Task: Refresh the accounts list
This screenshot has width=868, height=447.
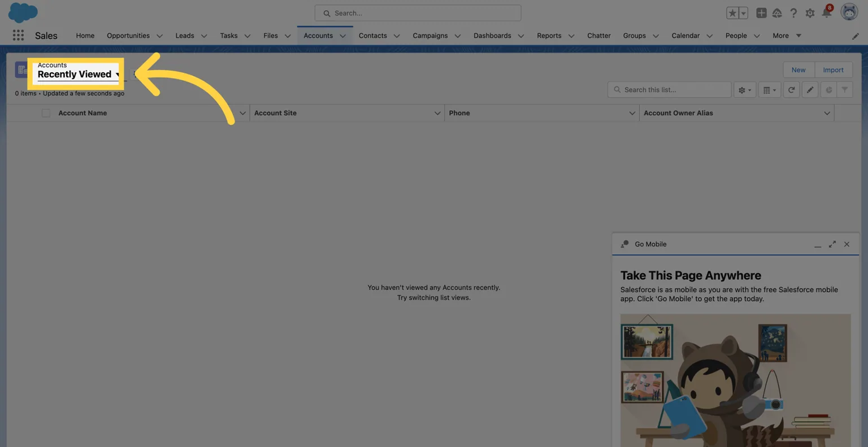Action: coord(791,90)
